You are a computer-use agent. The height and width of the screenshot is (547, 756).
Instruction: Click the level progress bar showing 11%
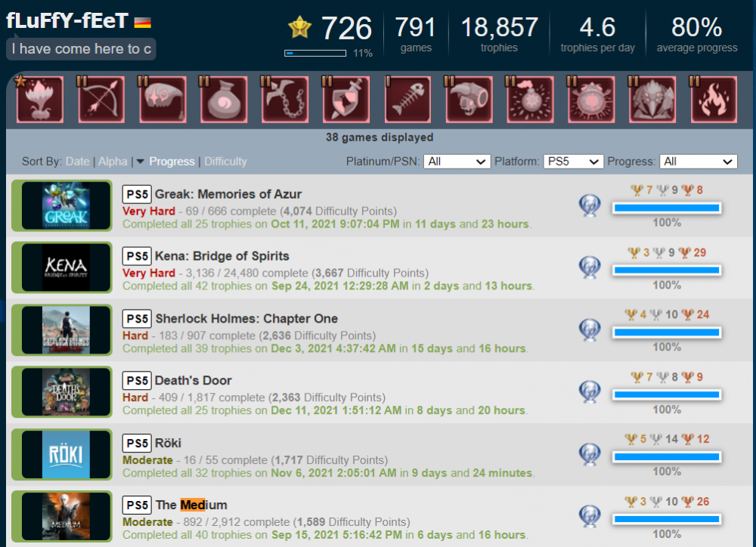(x=315, y=53)
